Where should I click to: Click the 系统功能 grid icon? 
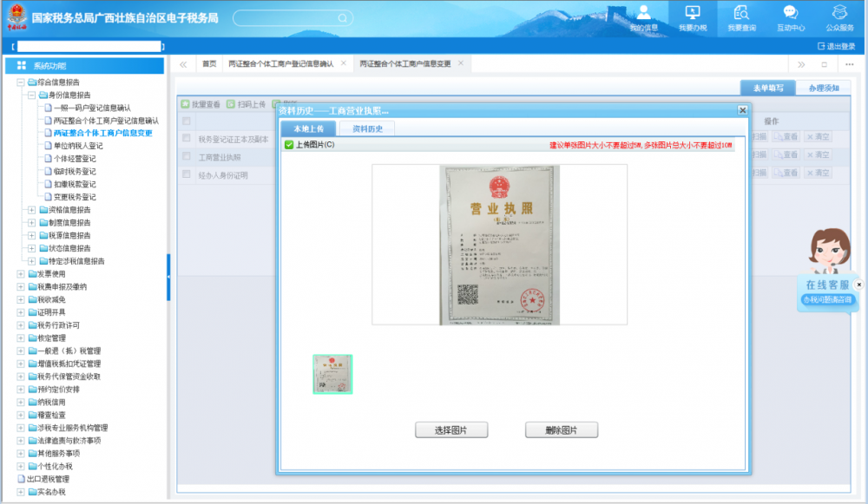21,66
